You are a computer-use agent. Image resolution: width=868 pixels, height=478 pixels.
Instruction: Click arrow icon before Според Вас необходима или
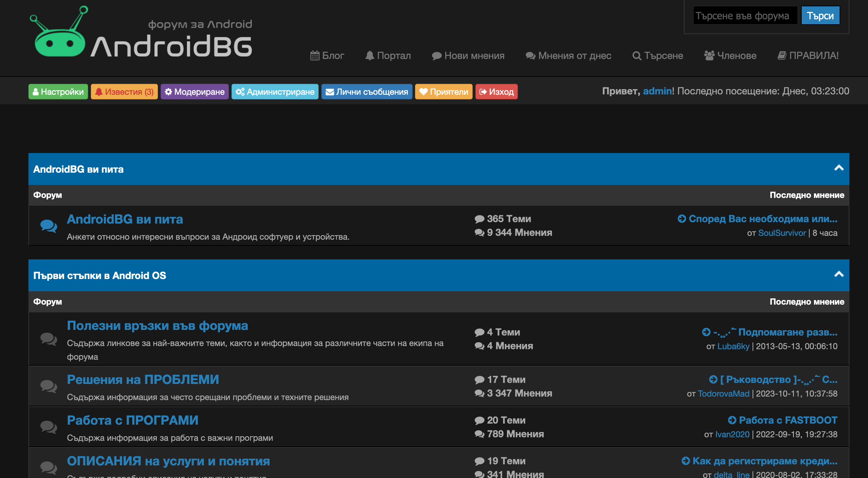click(681, 219)
